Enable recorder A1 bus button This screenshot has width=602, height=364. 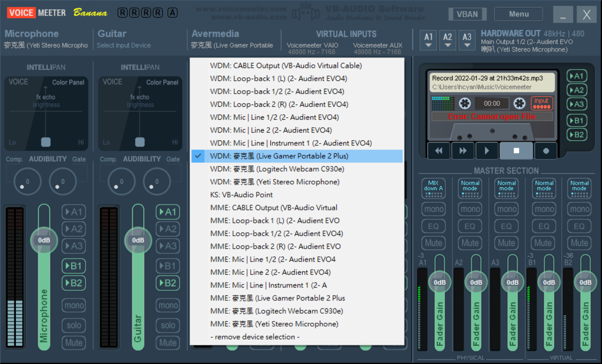[577, 76]
